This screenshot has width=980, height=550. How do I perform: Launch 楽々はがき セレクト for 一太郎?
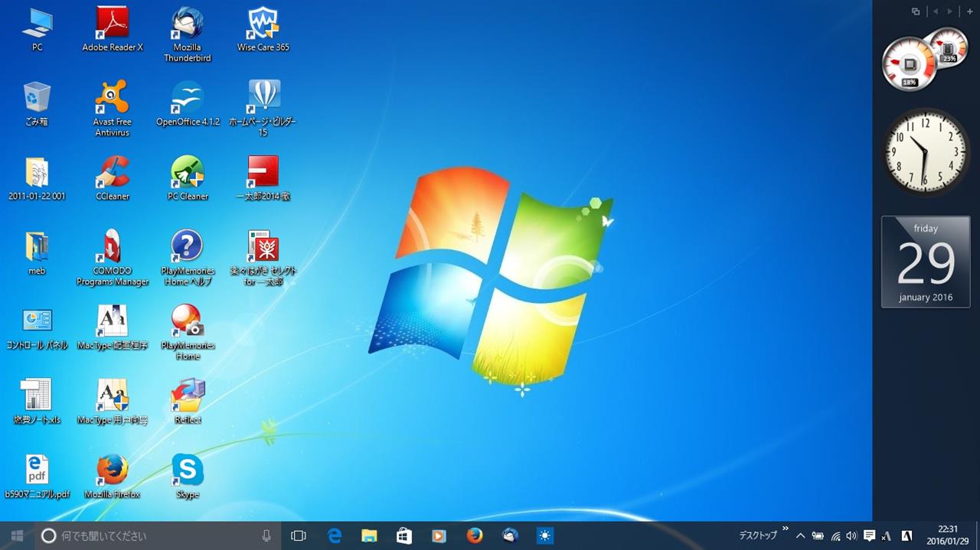point(263,259)
